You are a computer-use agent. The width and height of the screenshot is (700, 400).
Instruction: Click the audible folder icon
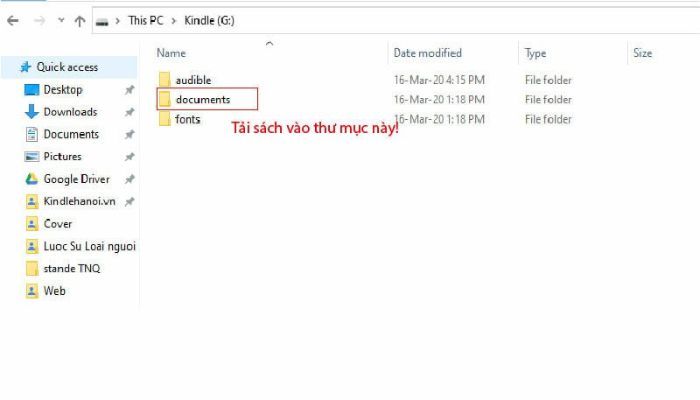click(164, 79)
